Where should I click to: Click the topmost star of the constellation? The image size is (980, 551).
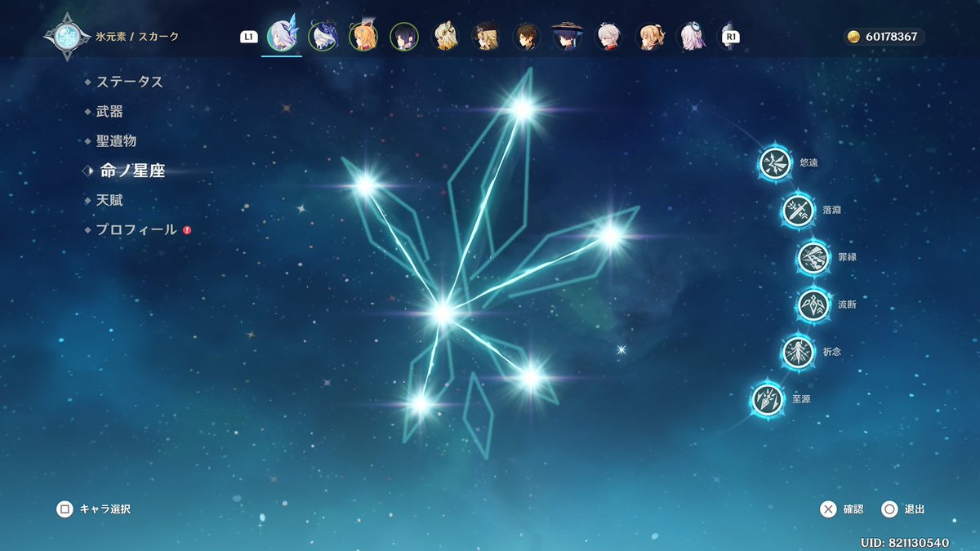523,108
